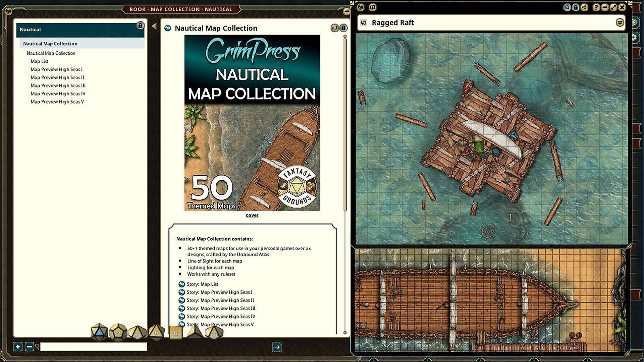
Task: Go to the next page arrow button
Action: coord(277,347)
